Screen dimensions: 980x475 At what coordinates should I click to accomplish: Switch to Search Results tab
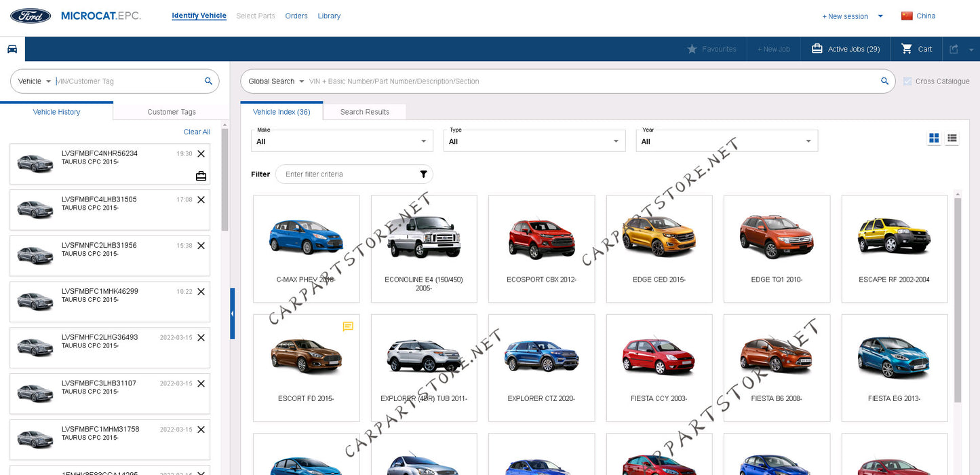click(x=365, y=112)
